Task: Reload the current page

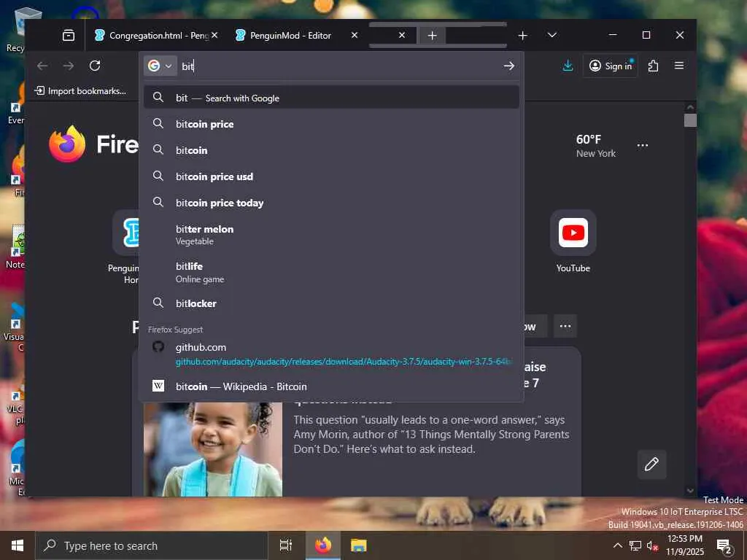Action: tap(95, 66)
